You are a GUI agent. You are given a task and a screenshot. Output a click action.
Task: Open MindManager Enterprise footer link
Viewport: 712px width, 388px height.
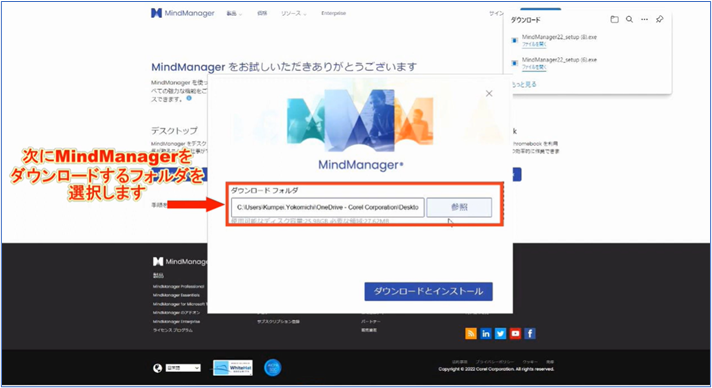[x=176, y=321]
